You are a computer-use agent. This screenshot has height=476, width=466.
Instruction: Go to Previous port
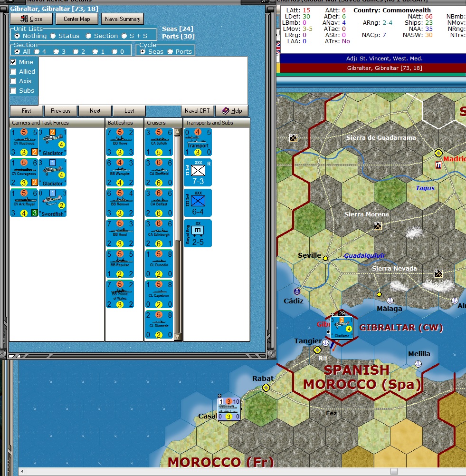click(61, 111)
